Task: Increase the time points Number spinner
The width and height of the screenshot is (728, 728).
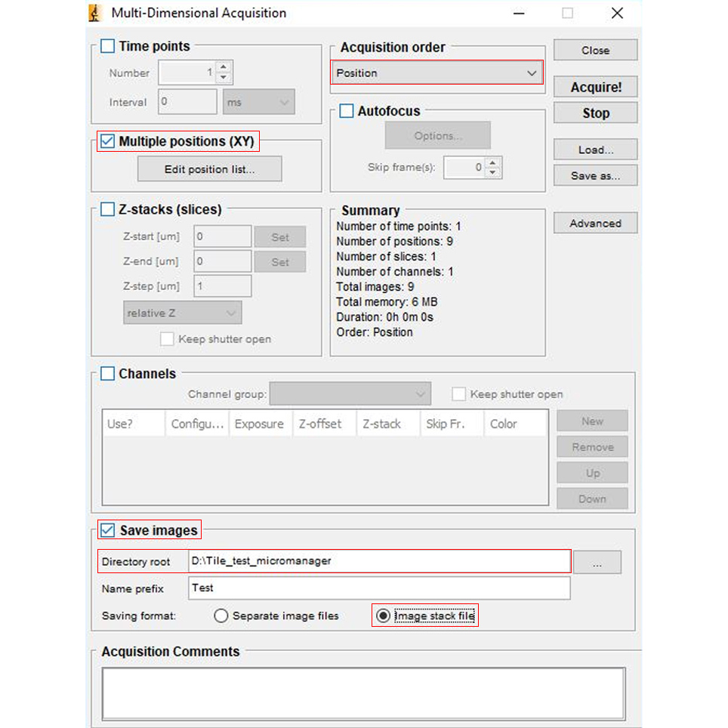Action: 224,68
